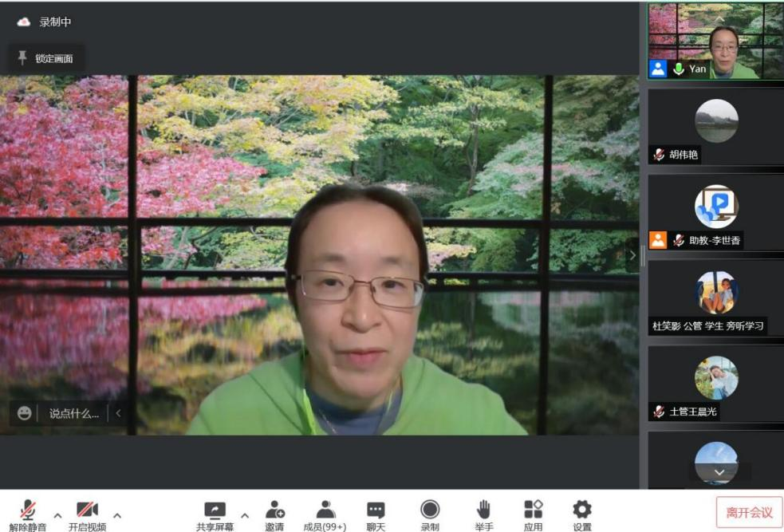
Task: Open share screen options arrow
Action: point(245,515)
